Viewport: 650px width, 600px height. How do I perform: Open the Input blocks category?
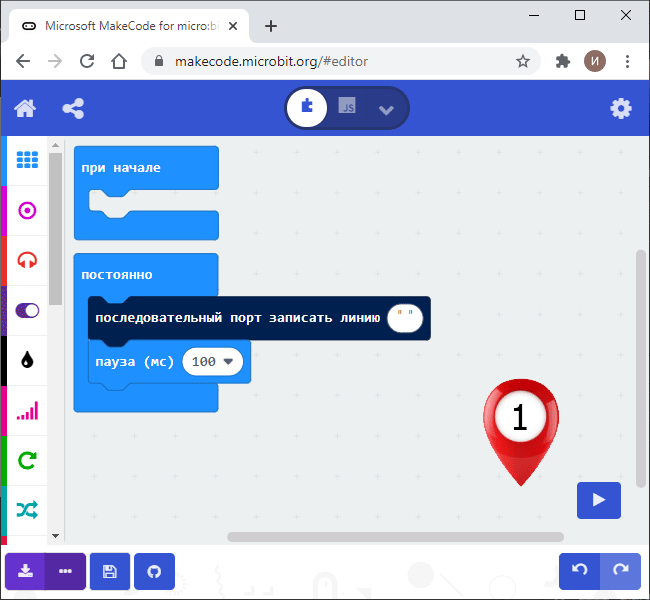click(x=27, y=211)
